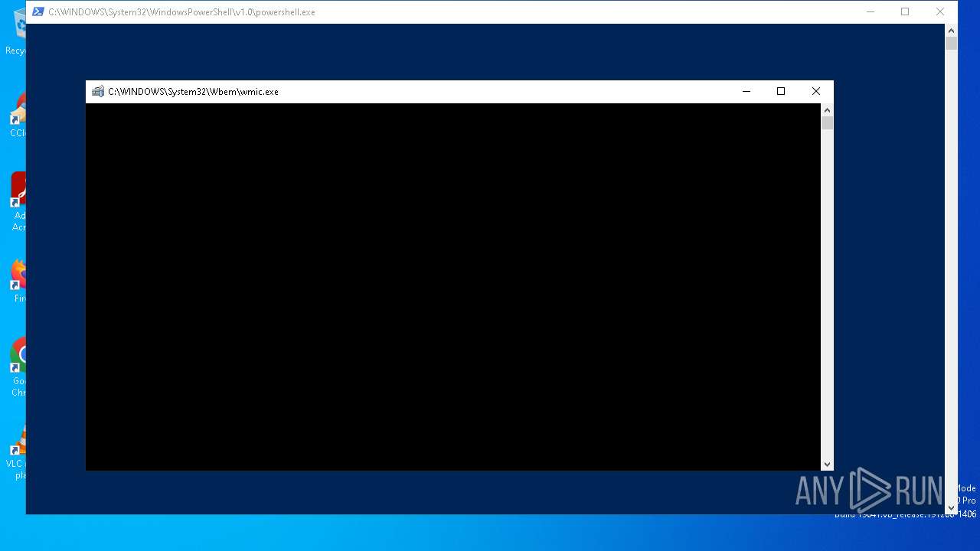Viewport: 980px width, 551px height.
Task: Click the PowerShell window title bar icon
Action: [38, 11]
